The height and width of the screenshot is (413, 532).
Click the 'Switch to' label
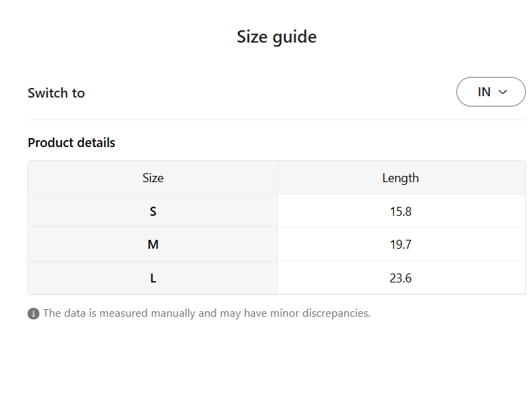pyautogui.click(x=56, y=93)
